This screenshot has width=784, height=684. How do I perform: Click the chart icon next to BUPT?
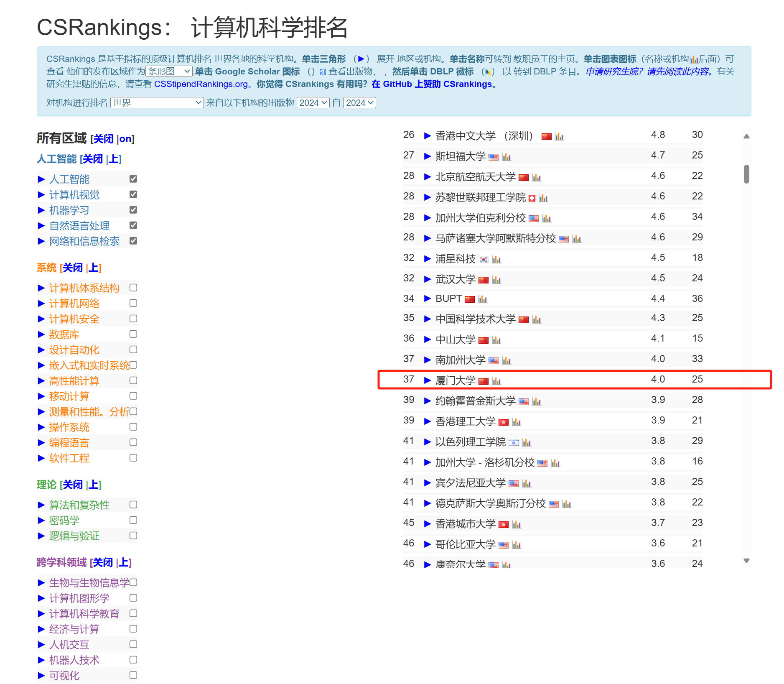(x=483, y=299)
